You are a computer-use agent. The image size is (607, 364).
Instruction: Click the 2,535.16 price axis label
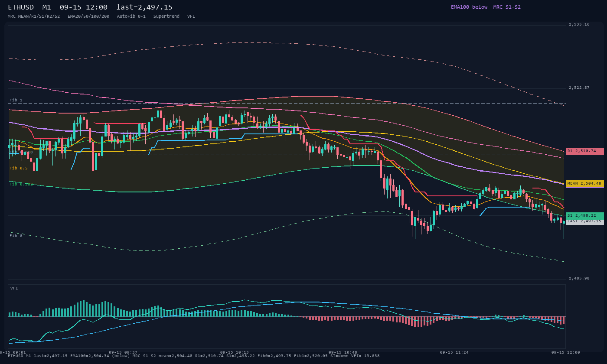[579, 24]
